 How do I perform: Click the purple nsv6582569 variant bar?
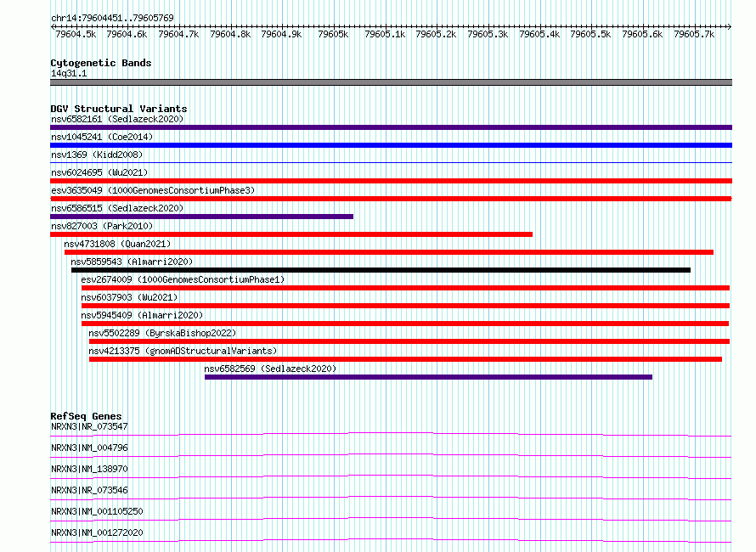429,377
